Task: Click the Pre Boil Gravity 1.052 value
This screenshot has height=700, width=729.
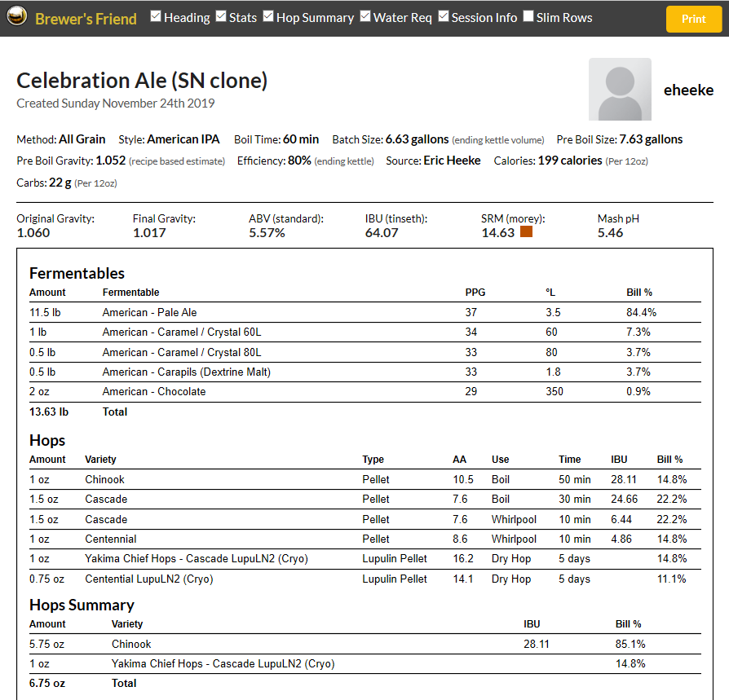Action: (111, 161)
